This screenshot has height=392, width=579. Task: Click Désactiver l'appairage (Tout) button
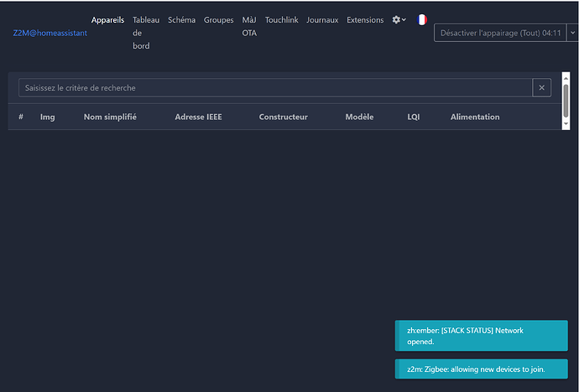pyautogui.click(x=500, y=33)
